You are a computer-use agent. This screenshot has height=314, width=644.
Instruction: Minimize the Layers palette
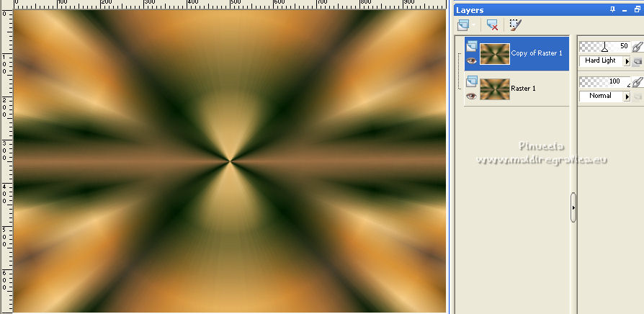pyautogui.click(x=625, y=9)
